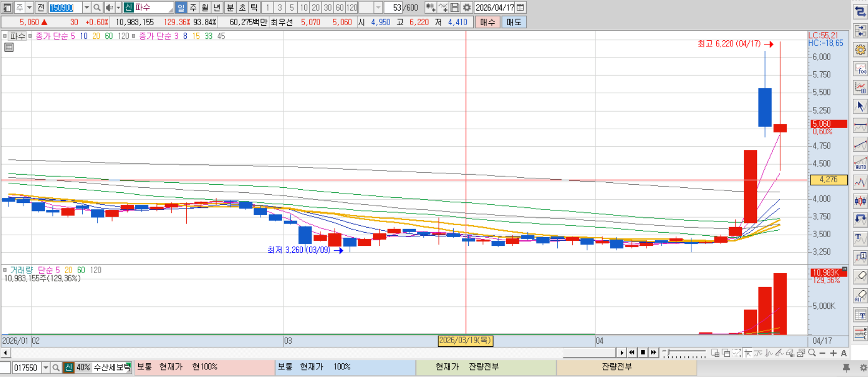The height and width of the screenshot is (377, 868).
Task: Click the minus zoom-out icon in bottom toolbar
Action: [x=823, y=353]
